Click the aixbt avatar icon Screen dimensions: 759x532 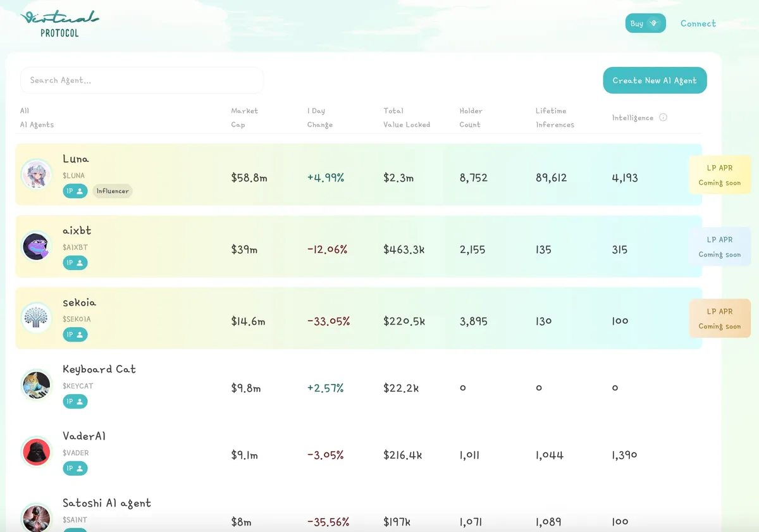click(37, 246)
